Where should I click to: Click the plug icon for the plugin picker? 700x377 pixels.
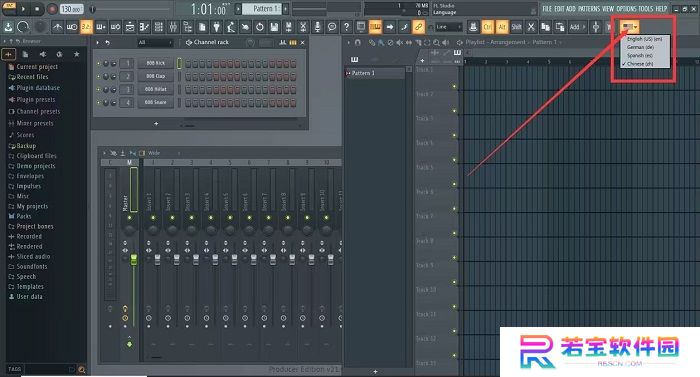(217, 27)
